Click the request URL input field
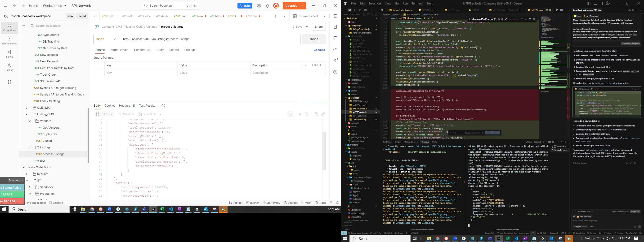Image resolution: width=644 pixels, height=242 pixels. pos(210,39)
